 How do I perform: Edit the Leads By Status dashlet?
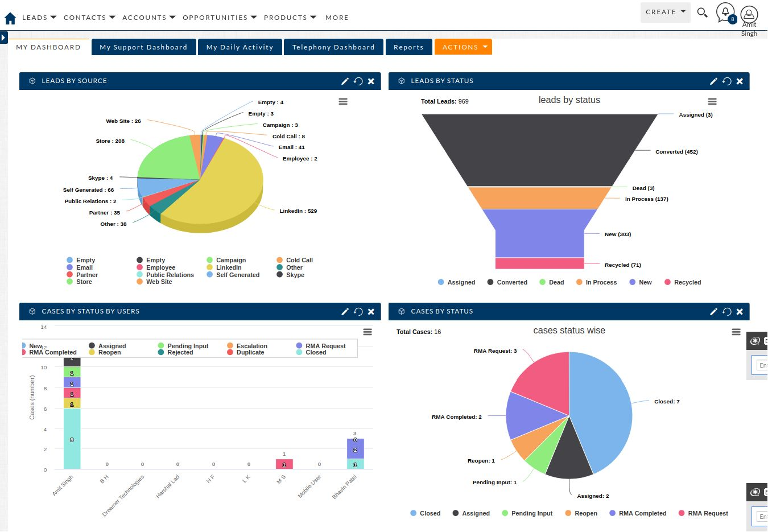pos(713,81)
